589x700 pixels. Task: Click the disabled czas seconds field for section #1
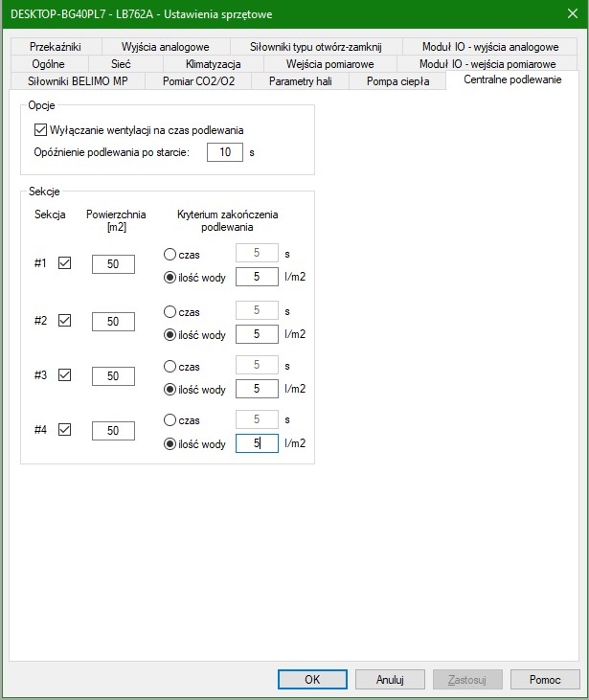click(x=258, y=253)
